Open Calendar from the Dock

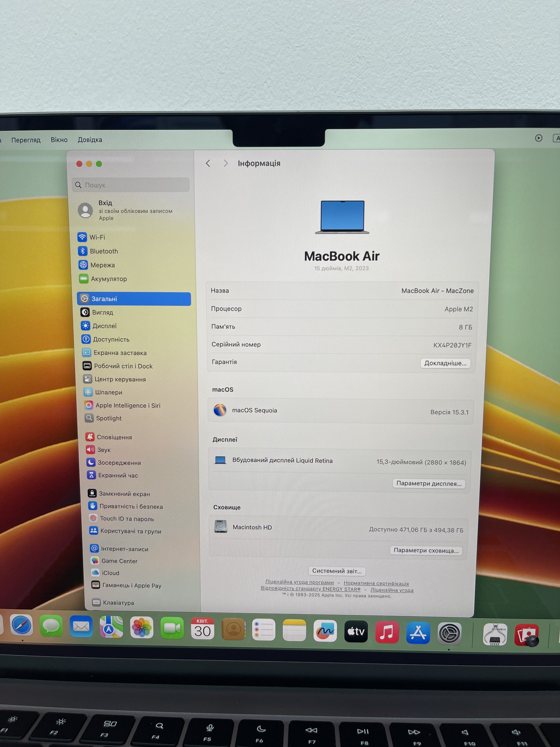point(202,629)
